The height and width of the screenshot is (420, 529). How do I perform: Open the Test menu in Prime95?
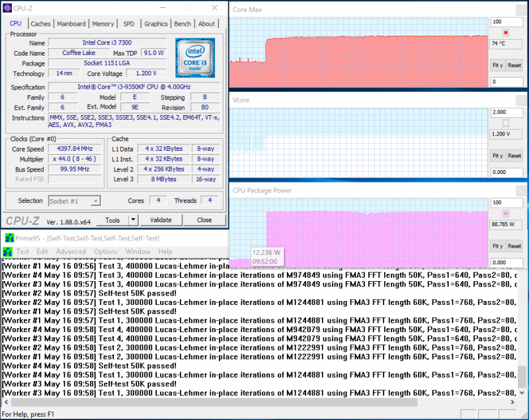tap(22, 251)
